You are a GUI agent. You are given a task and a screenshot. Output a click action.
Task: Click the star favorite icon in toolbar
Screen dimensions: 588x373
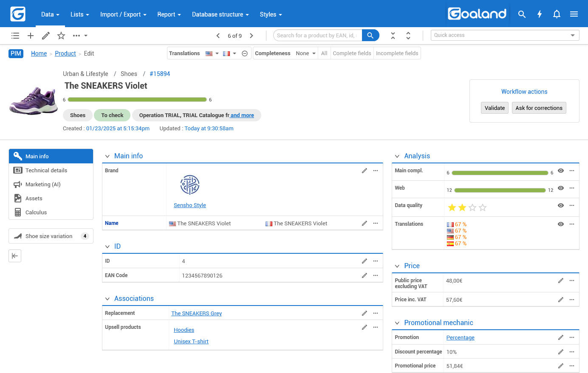coord(61,36)
